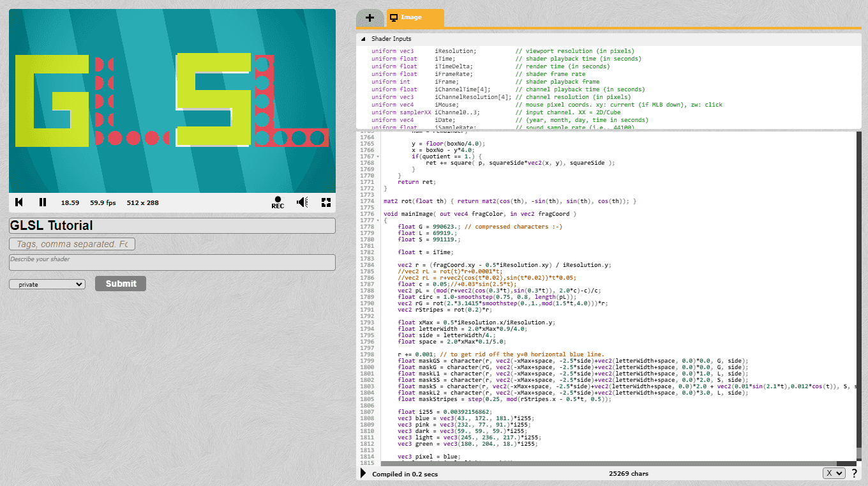Pause the shader playback

[x=42, y=202]
